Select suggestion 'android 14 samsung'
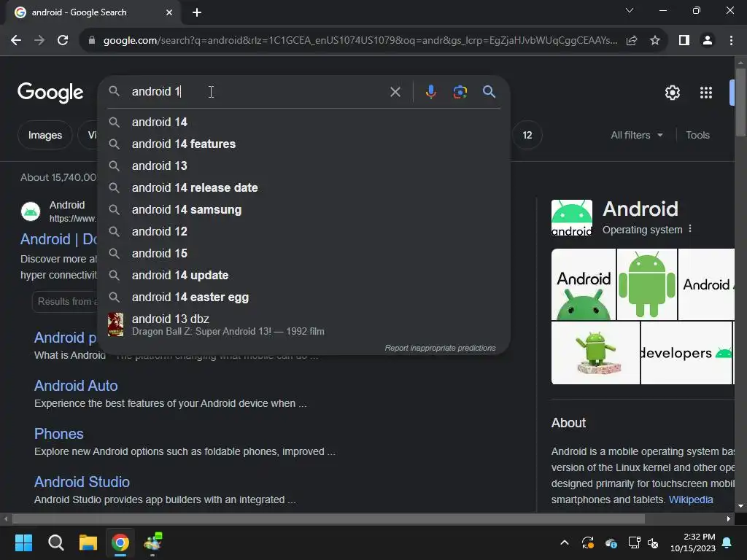The width and height of the screenshot is (747, 560). click(303, 210)
